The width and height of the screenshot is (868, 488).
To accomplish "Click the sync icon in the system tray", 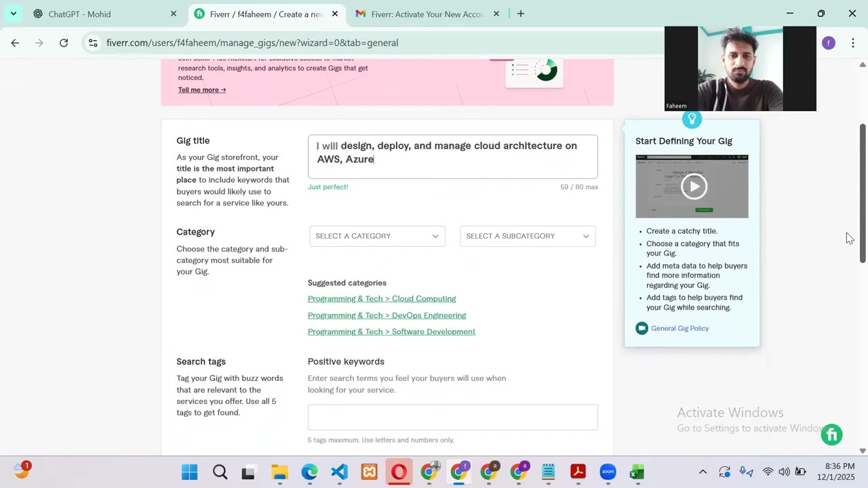I will pos(724,472).
